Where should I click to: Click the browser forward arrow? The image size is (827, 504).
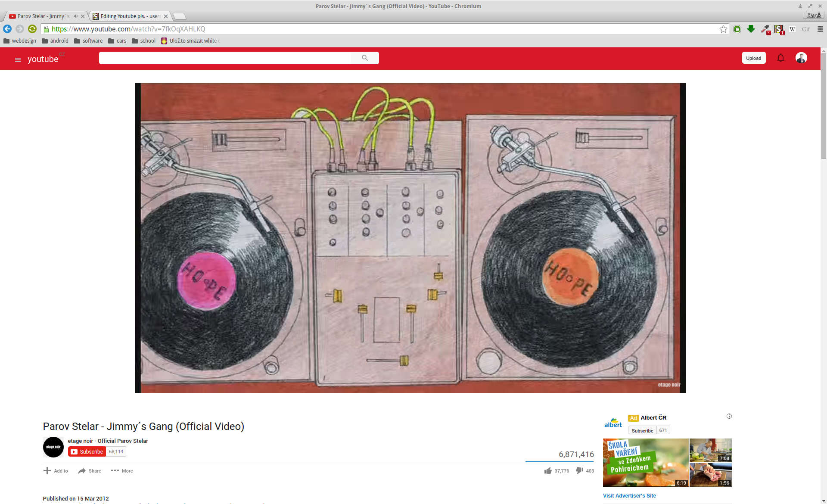click(x=20, y=29)
